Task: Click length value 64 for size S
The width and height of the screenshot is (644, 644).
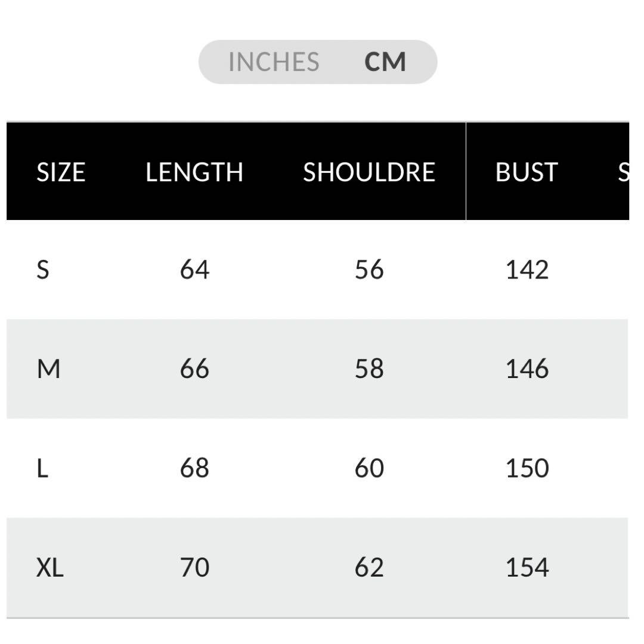Action: click(x=194, y=270)
